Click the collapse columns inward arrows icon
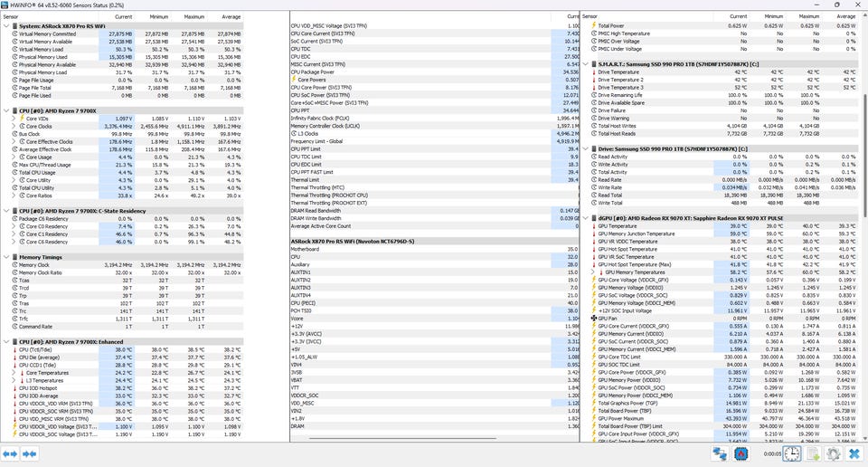 (29, 454)
